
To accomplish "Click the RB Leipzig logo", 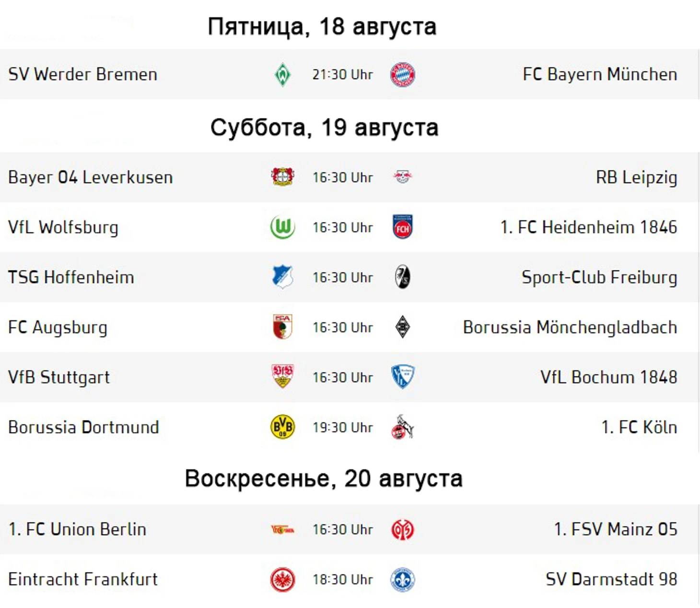I will [402, 177].
